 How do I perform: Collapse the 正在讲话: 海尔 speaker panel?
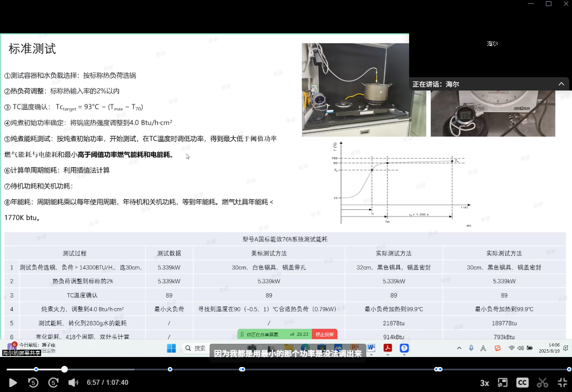561,83
